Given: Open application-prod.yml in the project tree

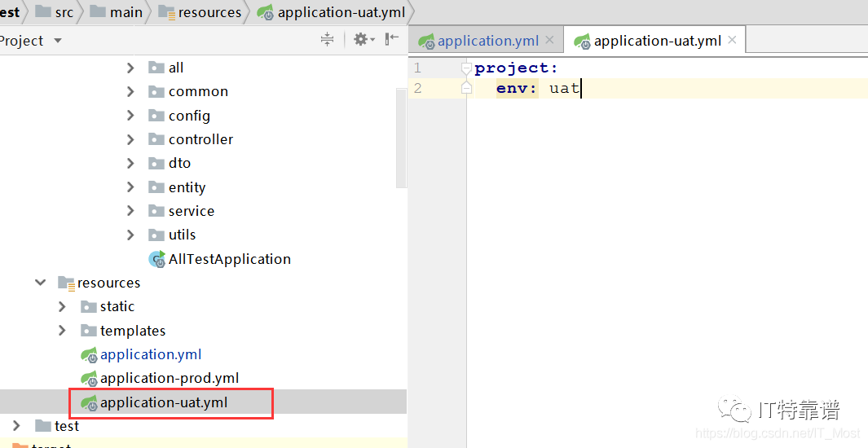Looking at the screenshot, I should click(170, 378).
